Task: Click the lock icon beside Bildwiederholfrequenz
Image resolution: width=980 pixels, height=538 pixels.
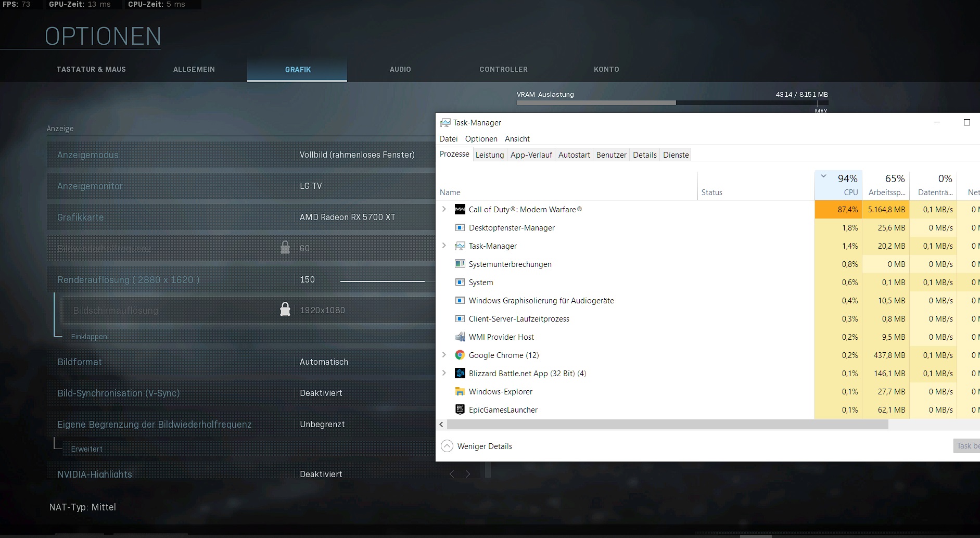Action: (285, 247)
